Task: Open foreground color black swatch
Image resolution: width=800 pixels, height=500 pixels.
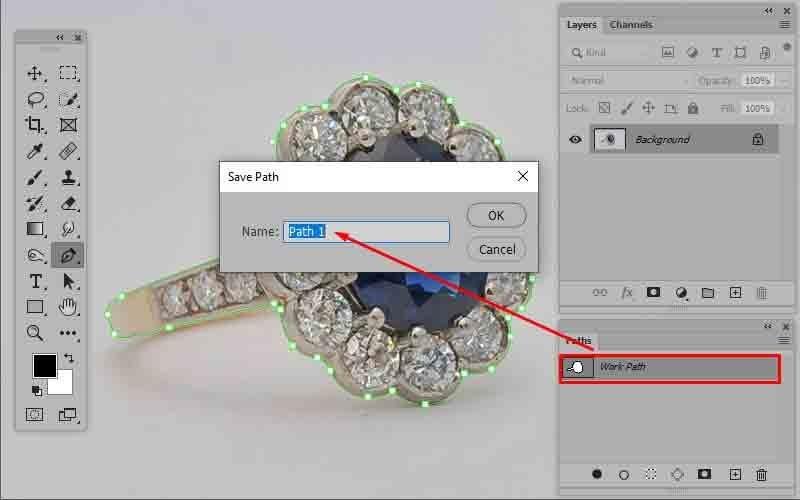Action: pyautogui.click(x=44, y=365)
